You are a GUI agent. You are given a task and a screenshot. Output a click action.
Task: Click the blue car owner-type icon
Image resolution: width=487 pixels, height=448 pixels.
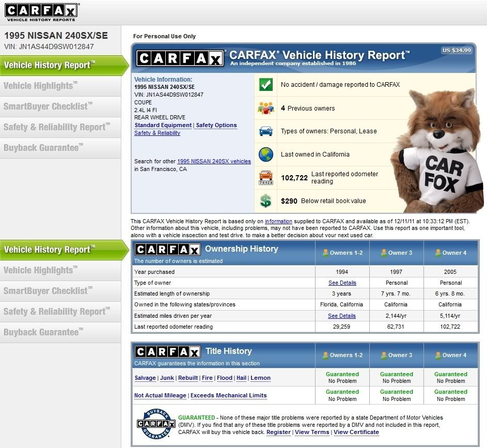266,131
